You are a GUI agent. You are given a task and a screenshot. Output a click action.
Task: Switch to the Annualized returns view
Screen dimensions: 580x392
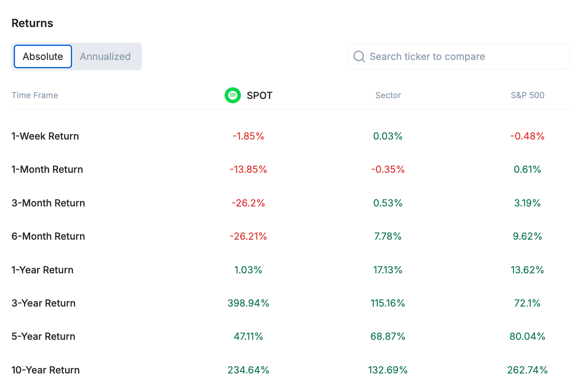(105, 56)
